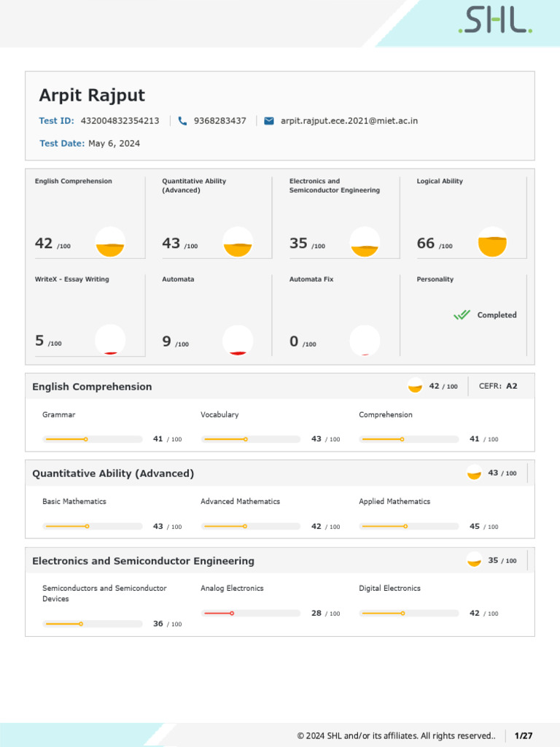Click the email envelope icon
Image resolution: width=560 pixels, height=747 pixels.
tap(268, 120)
